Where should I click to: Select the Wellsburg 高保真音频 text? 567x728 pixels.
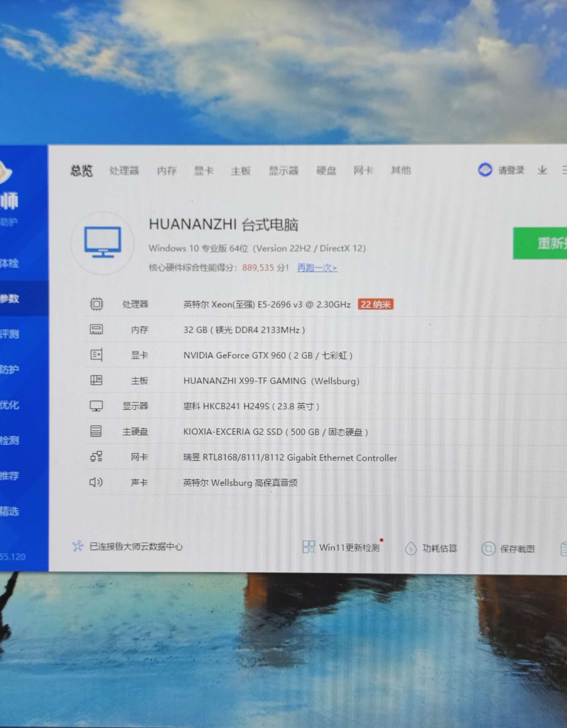[x=240, y=483]
